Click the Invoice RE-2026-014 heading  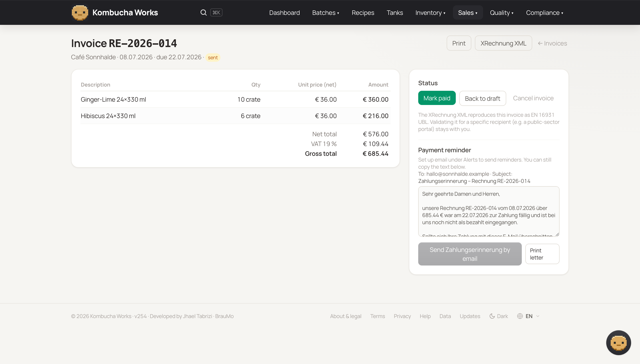124,43
